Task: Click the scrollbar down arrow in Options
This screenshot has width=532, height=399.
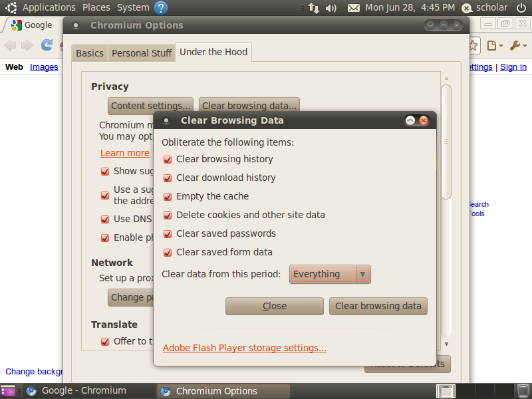Action: (x=446, y=344)
